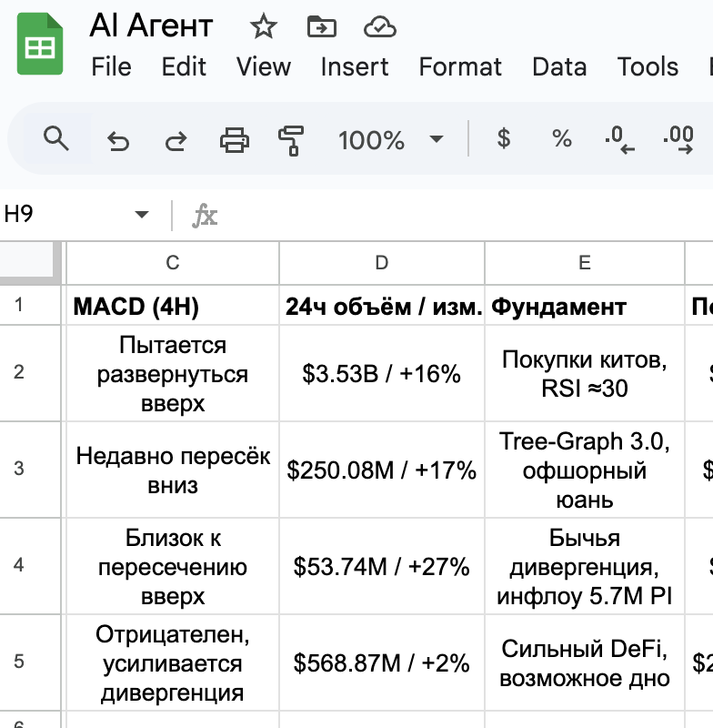Open the File menu

pos(111,66)
